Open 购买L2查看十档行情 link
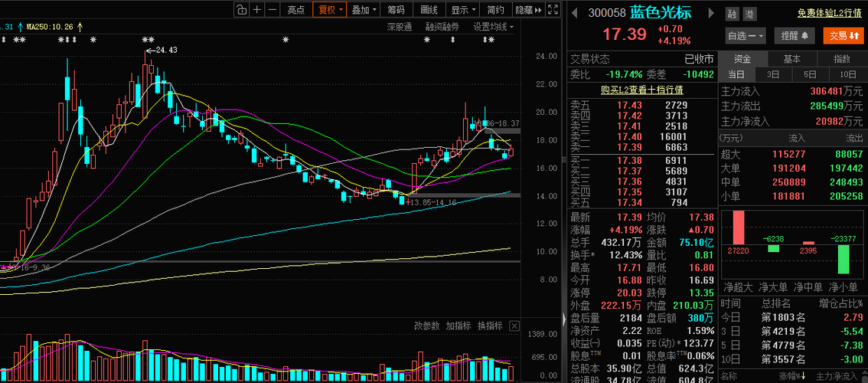 [641, 90]
